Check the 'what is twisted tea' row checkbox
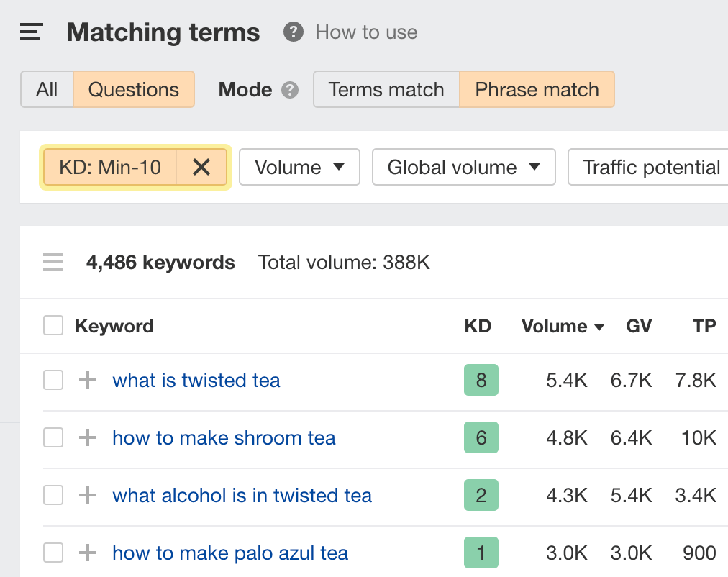Viewport: 728px width, 577px height. (53, 380)
